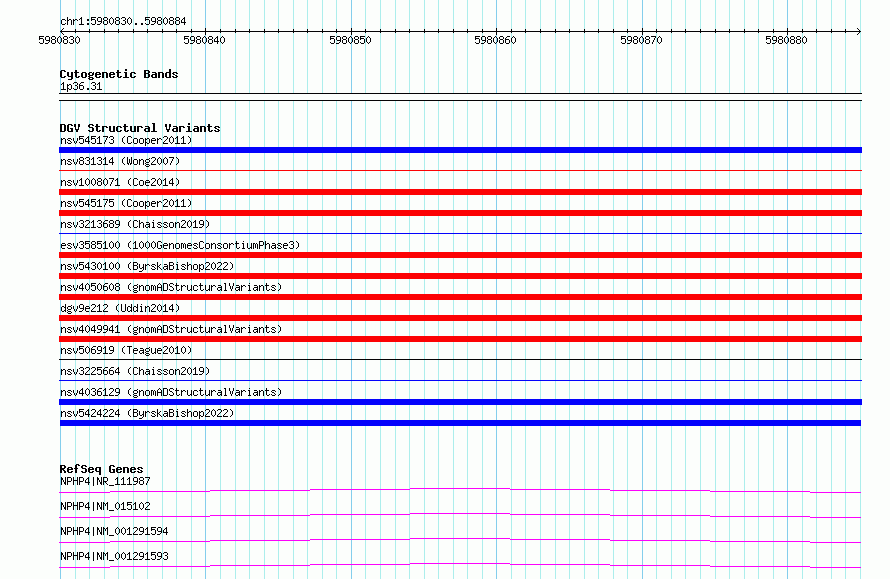The width and height of the screenshot is (890, 579).
Task: Click the magenta line under NPHP4|NM_001291594
Action: coord(460,540)
